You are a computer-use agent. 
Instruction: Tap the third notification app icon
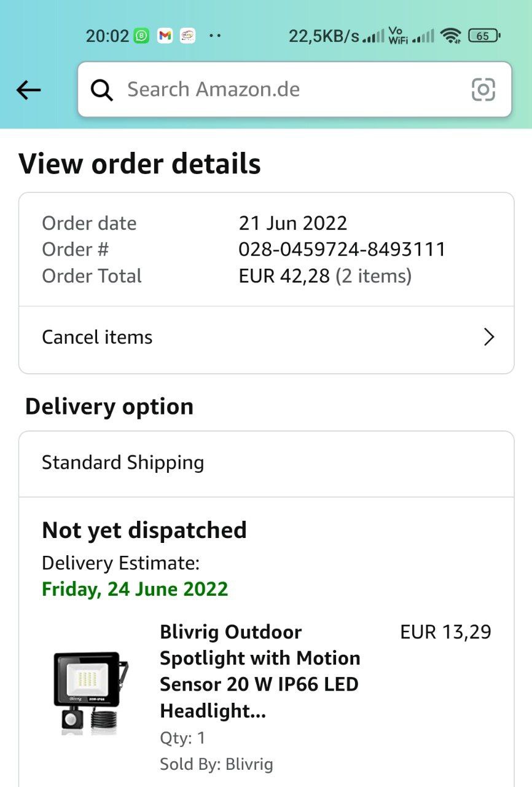[188, 36]
